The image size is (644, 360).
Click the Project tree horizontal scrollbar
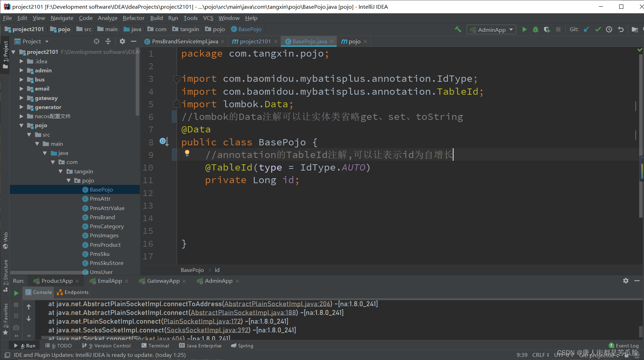tap(49, 272)
